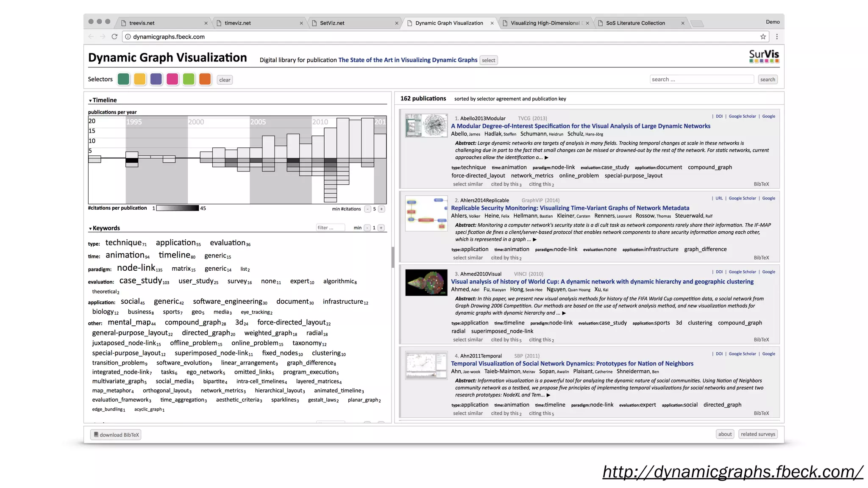
Task: Click the site info icon in address bar
Action: pos(128,37)
